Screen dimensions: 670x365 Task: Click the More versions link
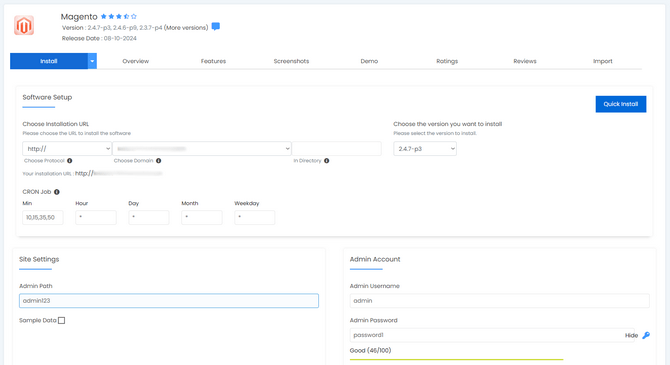click(186, 28)
